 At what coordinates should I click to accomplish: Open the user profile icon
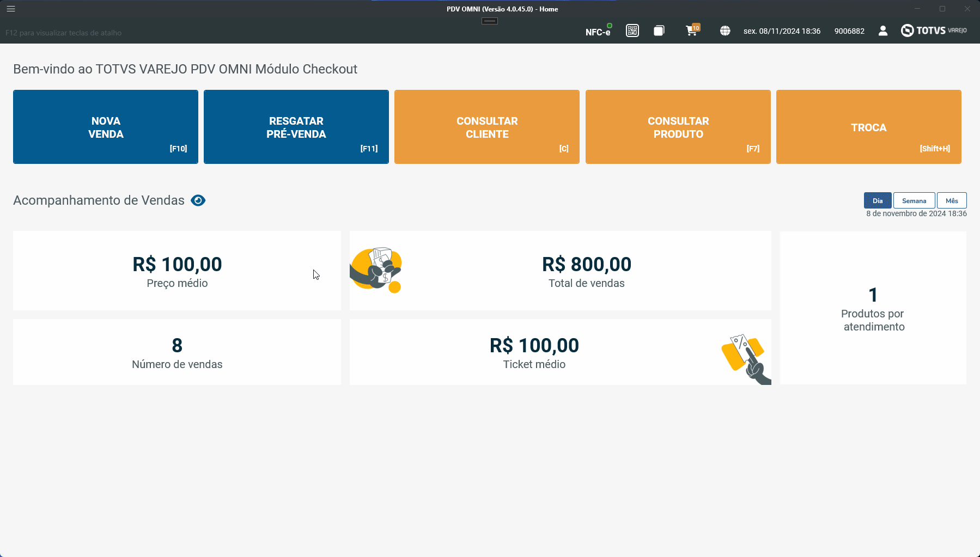[x=883, y=31]
